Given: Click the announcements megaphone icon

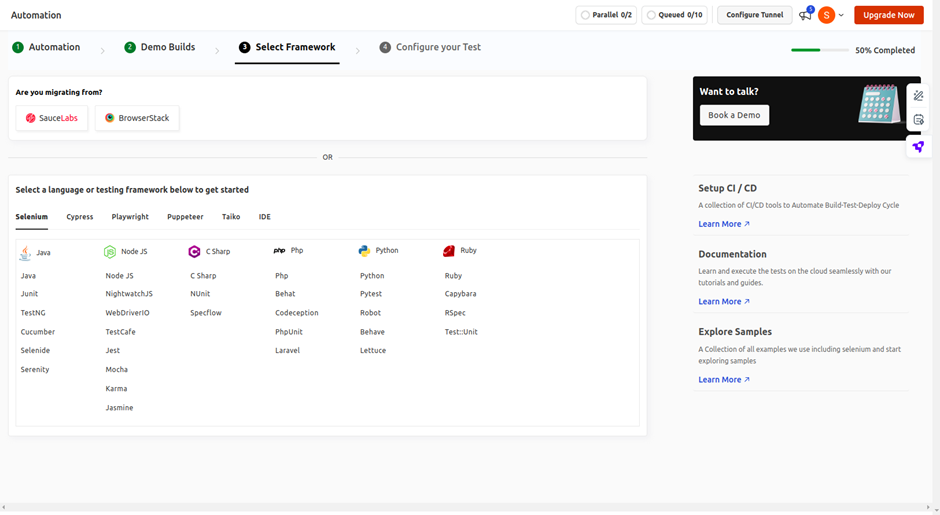Looking at the screenshot, I should tap(805, 15).
